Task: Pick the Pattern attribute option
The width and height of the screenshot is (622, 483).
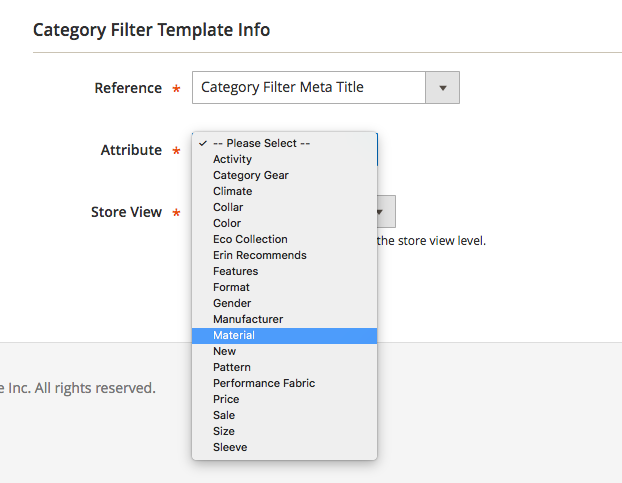Action: click(232, 367)
